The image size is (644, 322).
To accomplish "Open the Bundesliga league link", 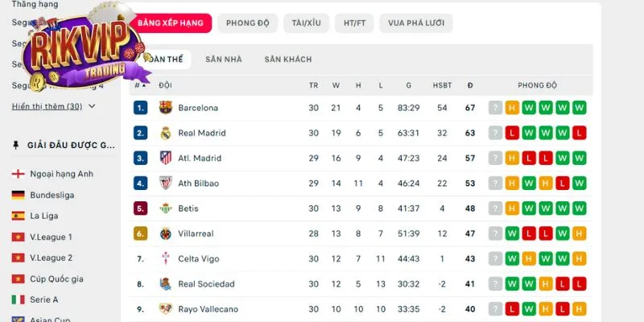I will [x=52, y=195].
